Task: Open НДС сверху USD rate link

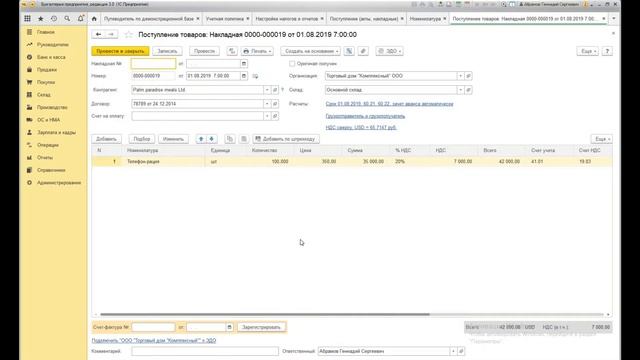Action: click(361, 127)
